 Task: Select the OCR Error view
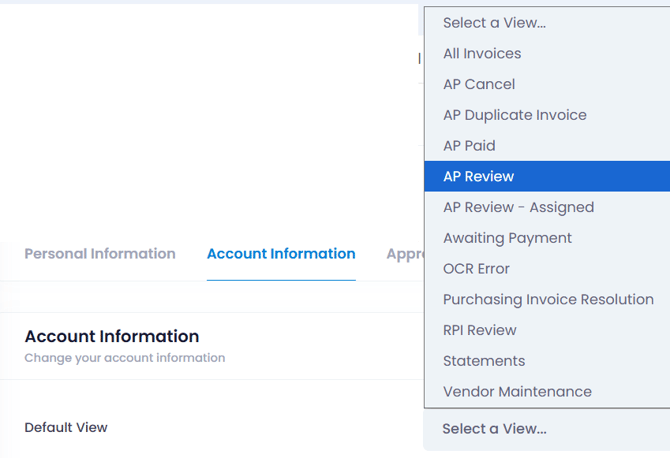tap(476, 269)
